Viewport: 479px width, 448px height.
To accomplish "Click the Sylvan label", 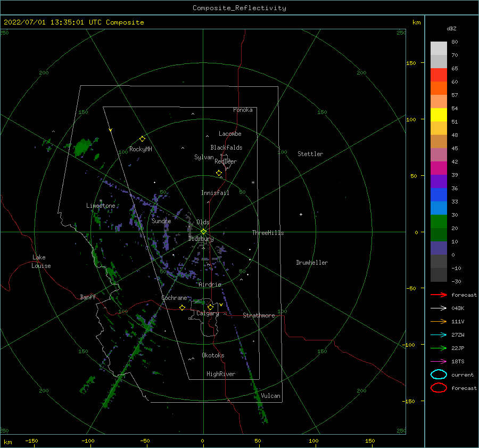I will (x=204, y=157).
